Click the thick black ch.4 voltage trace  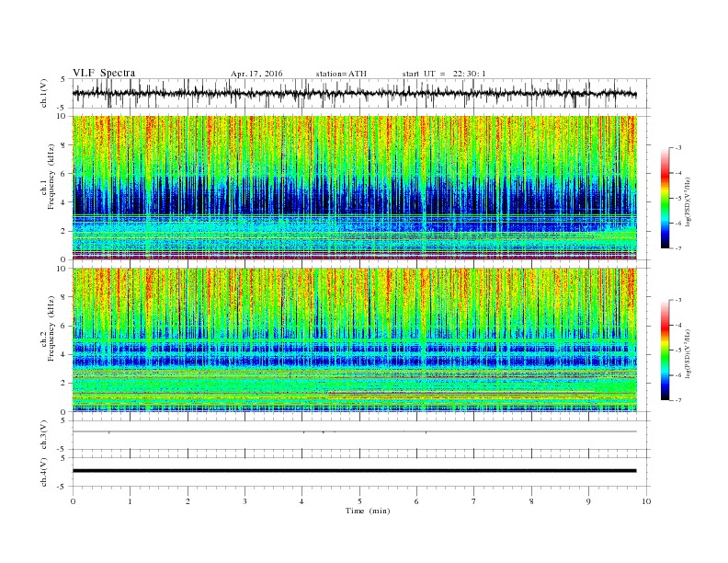354,471
